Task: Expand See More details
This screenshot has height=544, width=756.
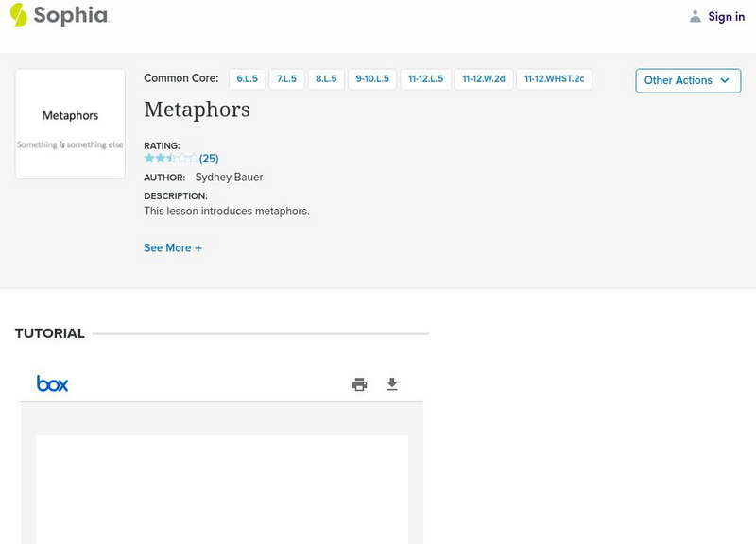Action: coord(173,248)
